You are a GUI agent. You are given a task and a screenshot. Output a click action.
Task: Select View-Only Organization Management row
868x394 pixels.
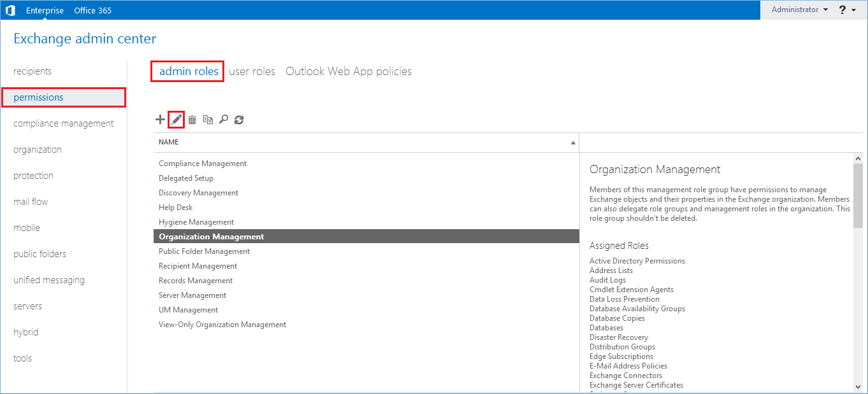222,325
